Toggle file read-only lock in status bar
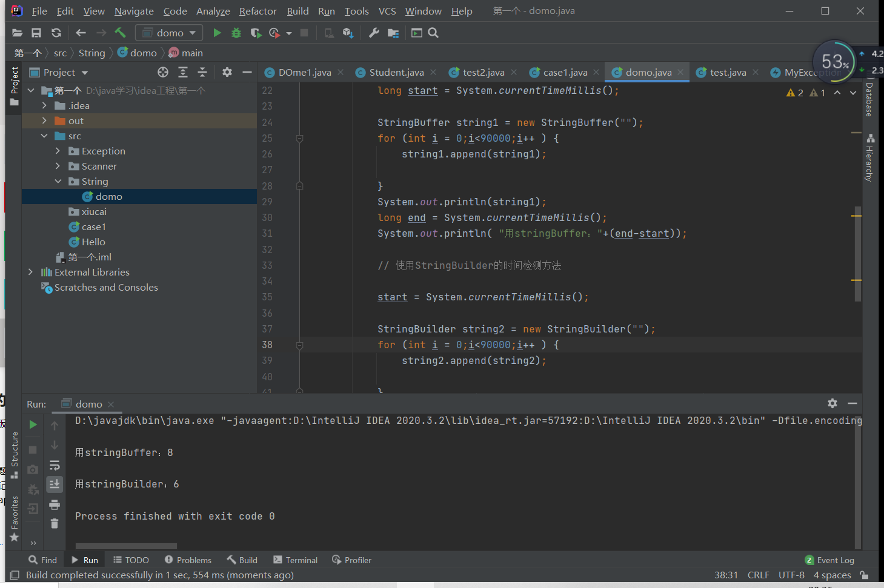This screenshot has height=588, width=884. point(865,575)
